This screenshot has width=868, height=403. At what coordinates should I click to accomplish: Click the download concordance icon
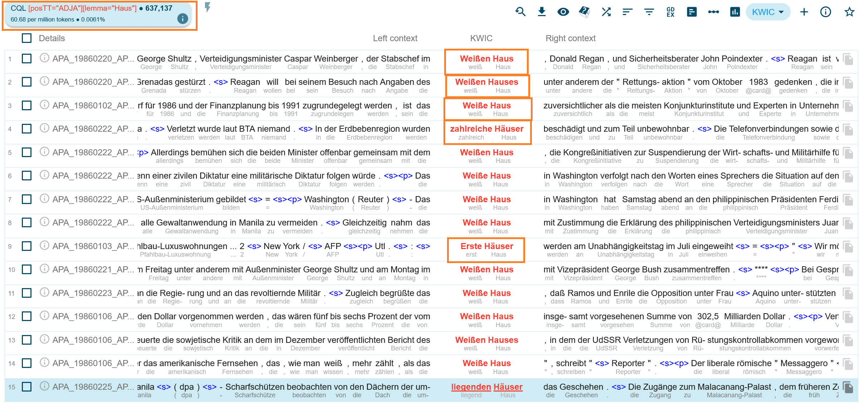[x=542, y=12]
